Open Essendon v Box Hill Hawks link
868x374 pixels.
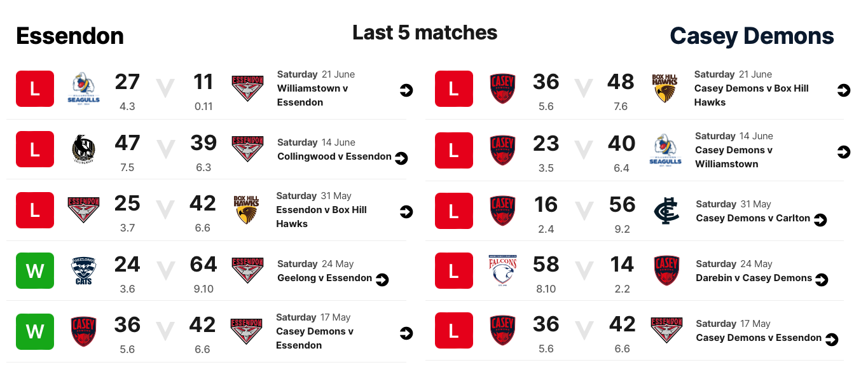321,216
